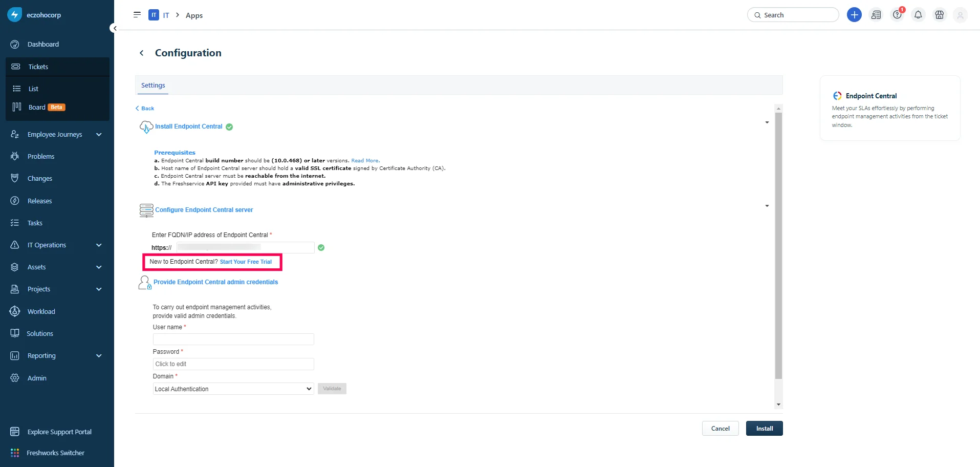Click the Reporting icon
980x467 pixels.
[x=15, y=355]
